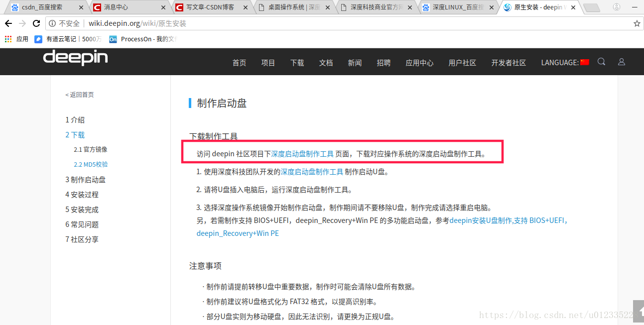Open 文档 in the deepin navigation

point(326,63)
